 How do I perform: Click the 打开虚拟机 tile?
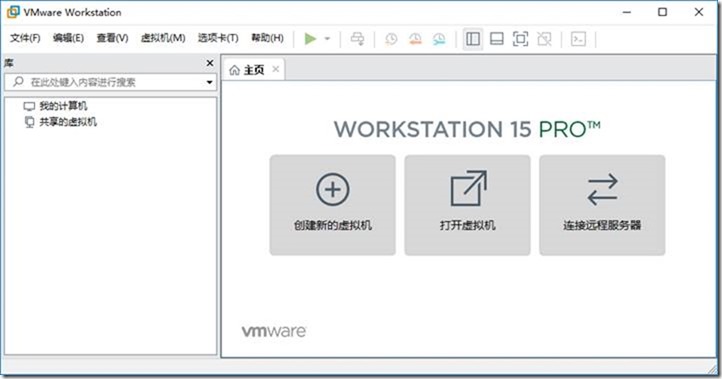(x=467, y=205)
